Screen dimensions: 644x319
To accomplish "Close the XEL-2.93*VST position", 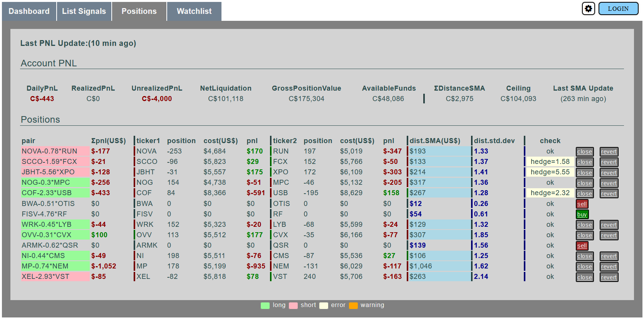I will tap(584, 277).
